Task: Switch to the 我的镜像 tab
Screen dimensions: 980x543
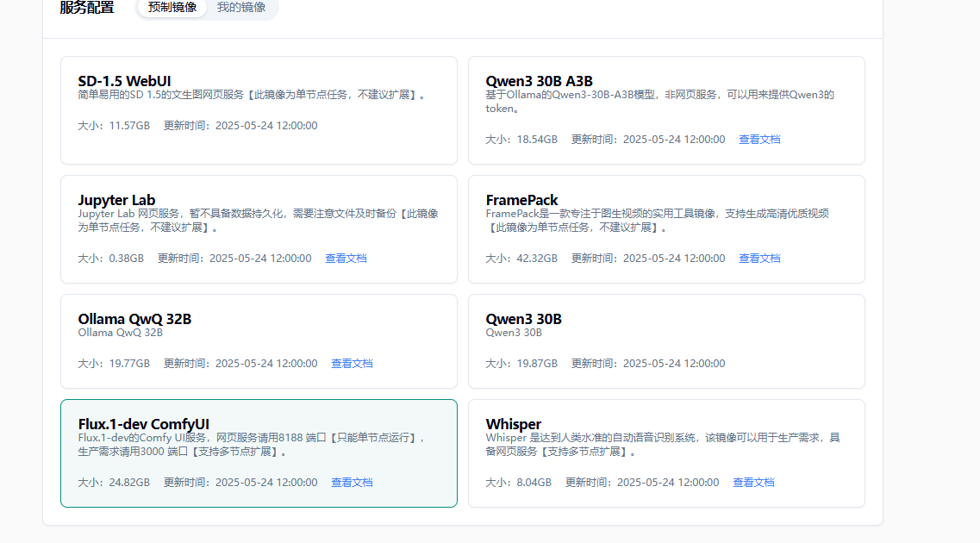Action: (x=241, y=8)
